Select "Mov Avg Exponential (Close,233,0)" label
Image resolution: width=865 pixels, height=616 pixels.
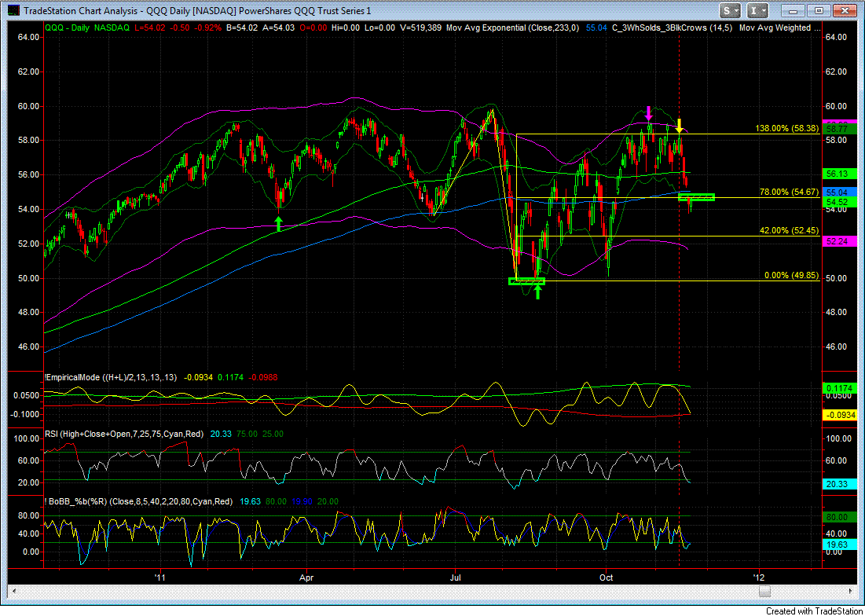tap(512, 27)
